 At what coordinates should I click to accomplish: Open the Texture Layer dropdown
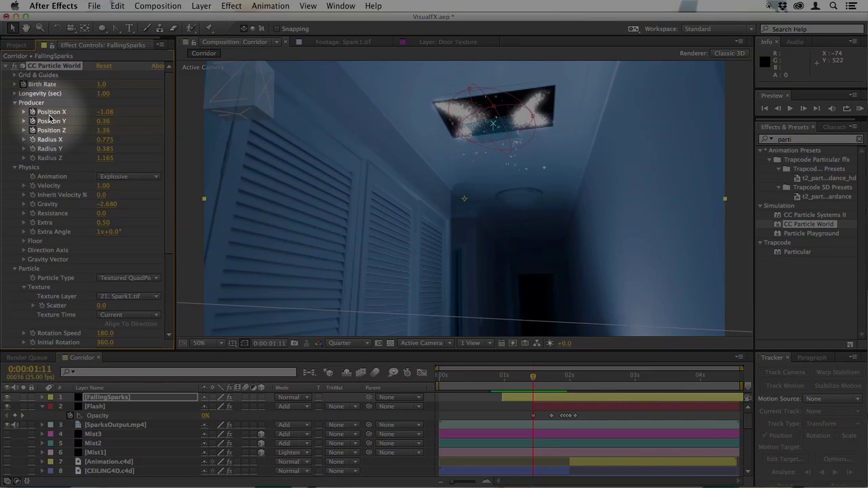128,296
